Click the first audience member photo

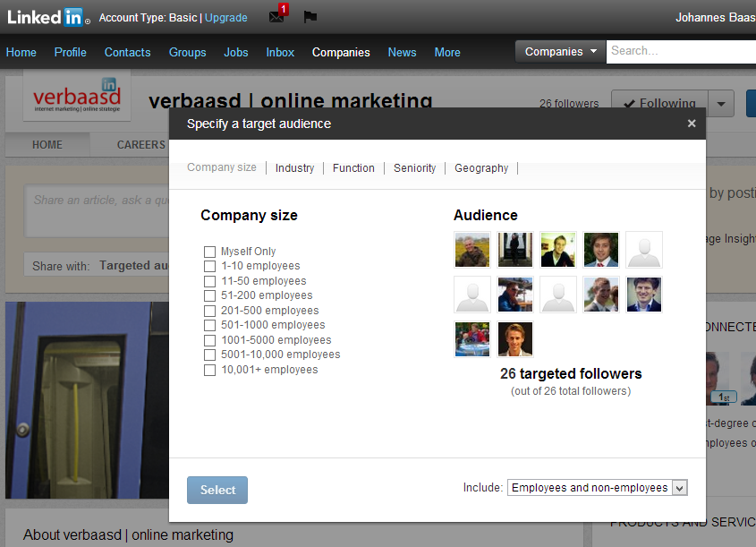(x=472, y=250)
